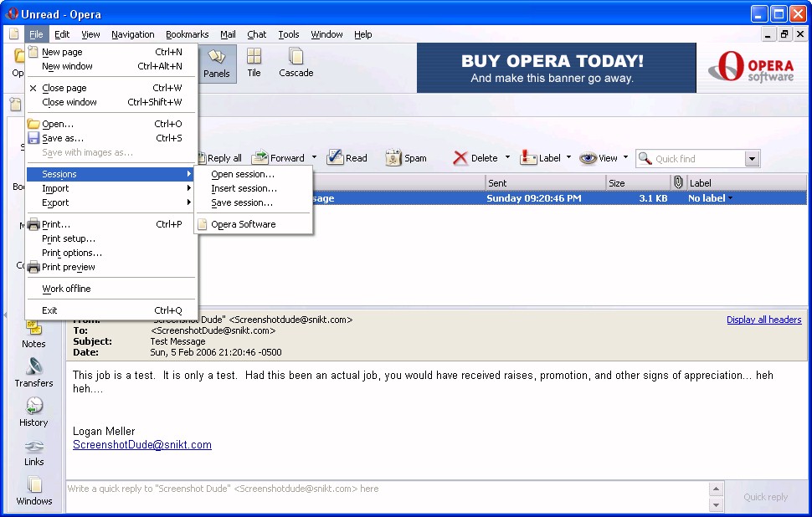Open the Notes panel
The width and height of the screenshot is (812, 517).
pos(33,328)
